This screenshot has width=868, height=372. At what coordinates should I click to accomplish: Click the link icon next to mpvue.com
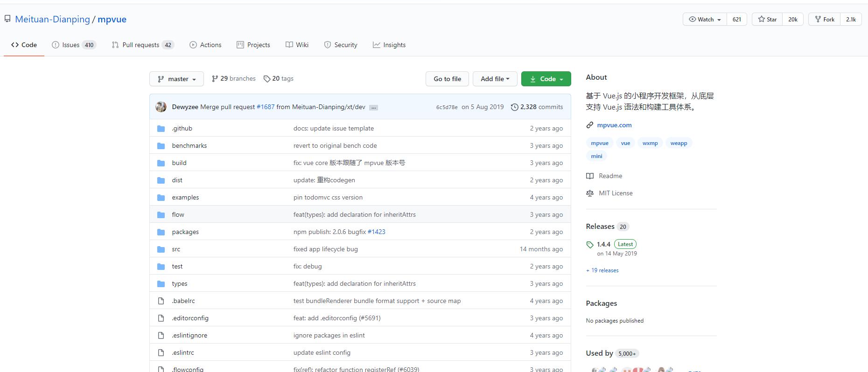coord(590,125)
